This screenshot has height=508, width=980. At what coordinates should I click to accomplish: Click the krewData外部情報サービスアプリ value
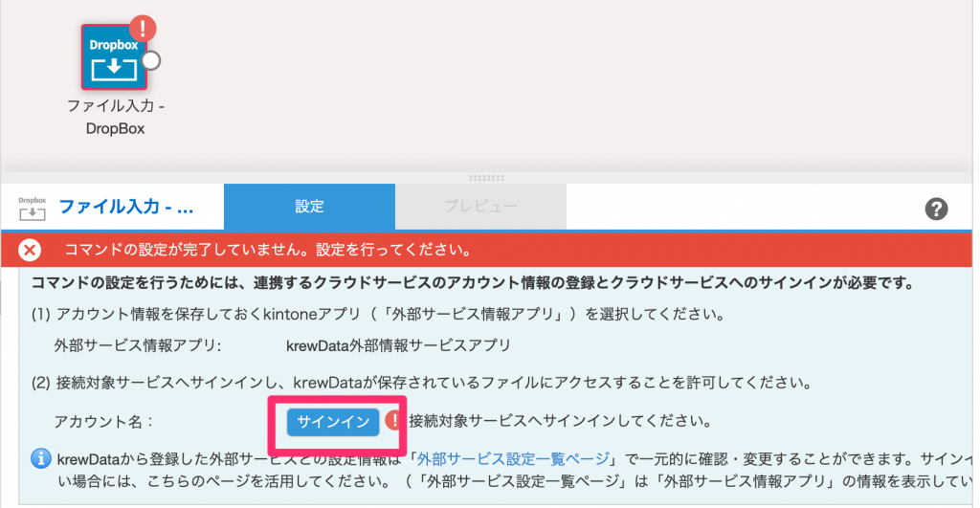[x=398, y=345]
